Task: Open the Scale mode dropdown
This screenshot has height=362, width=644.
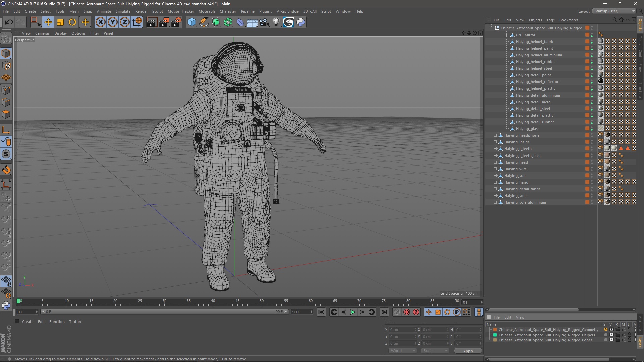Action: coord(435,351)
